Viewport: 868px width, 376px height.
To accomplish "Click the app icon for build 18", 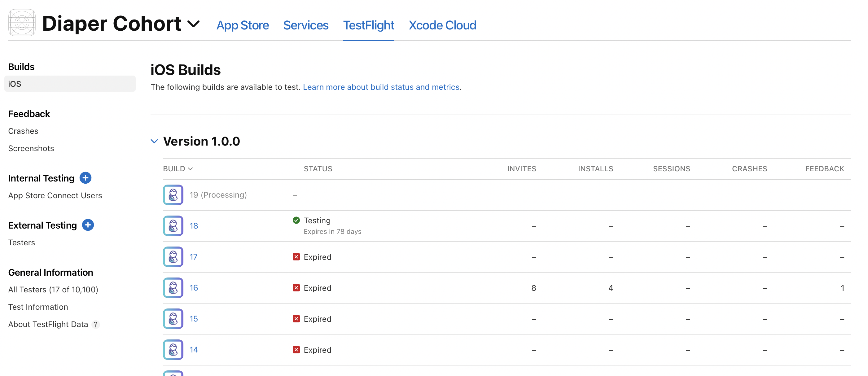I will [x=173, y=226].
